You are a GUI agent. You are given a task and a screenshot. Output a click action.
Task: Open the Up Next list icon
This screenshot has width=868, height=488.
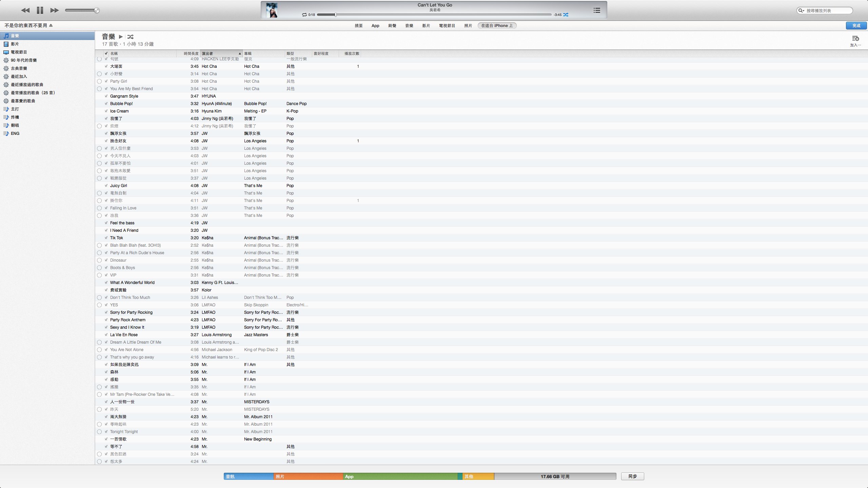[597, 11]
